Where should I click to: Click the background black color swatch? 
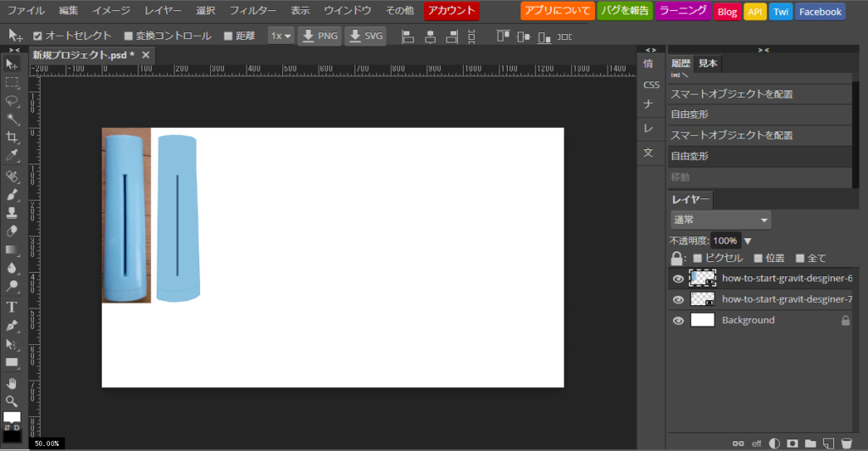[12, 436]
